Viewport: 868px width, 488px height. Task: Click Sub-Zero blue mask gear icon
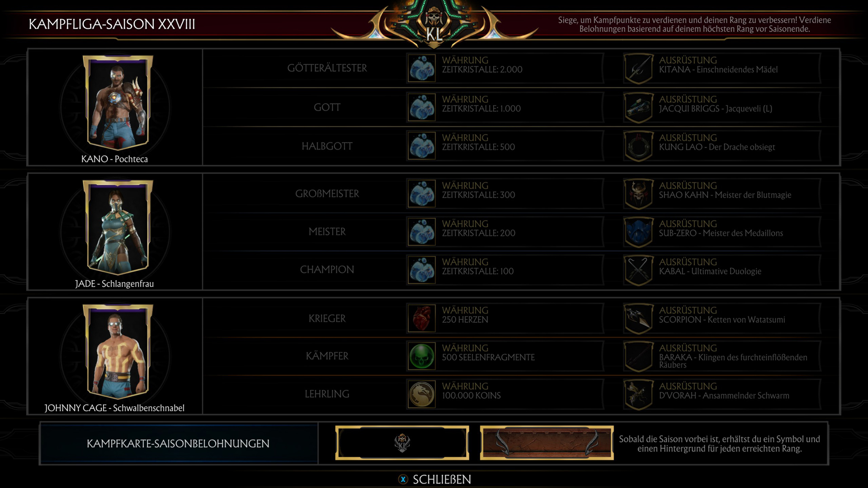638,232
